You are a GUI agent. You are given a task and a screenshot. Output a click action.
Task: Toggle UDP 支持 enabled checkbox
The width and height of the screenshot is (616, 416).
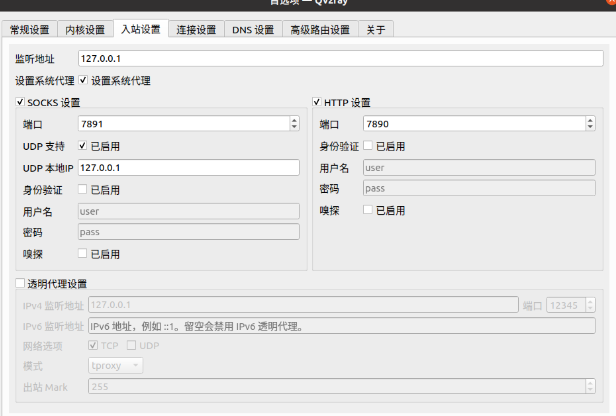coord(84,146)
